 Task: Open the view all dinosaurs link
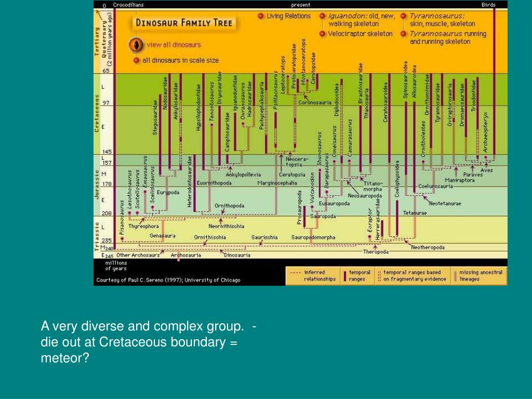coord(174,45)
